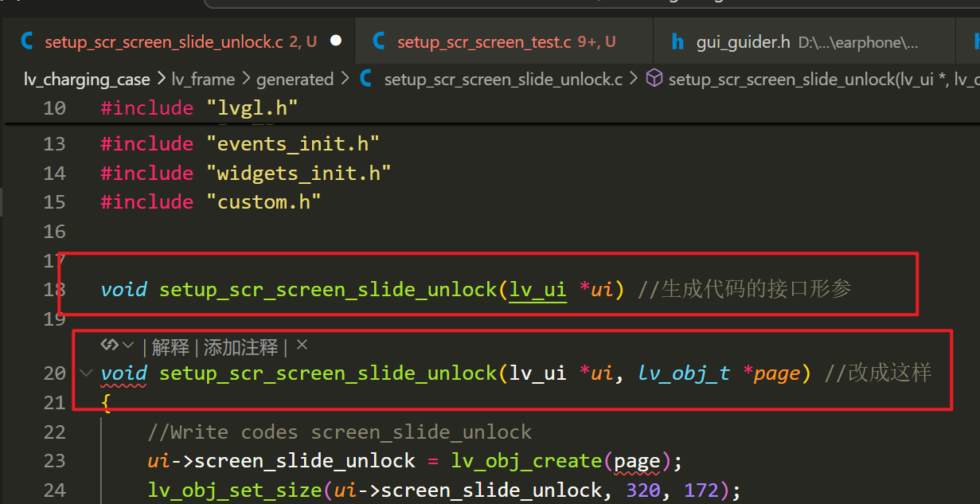Collapse the function fold arrow at line 20

click(x=86, y=373)
